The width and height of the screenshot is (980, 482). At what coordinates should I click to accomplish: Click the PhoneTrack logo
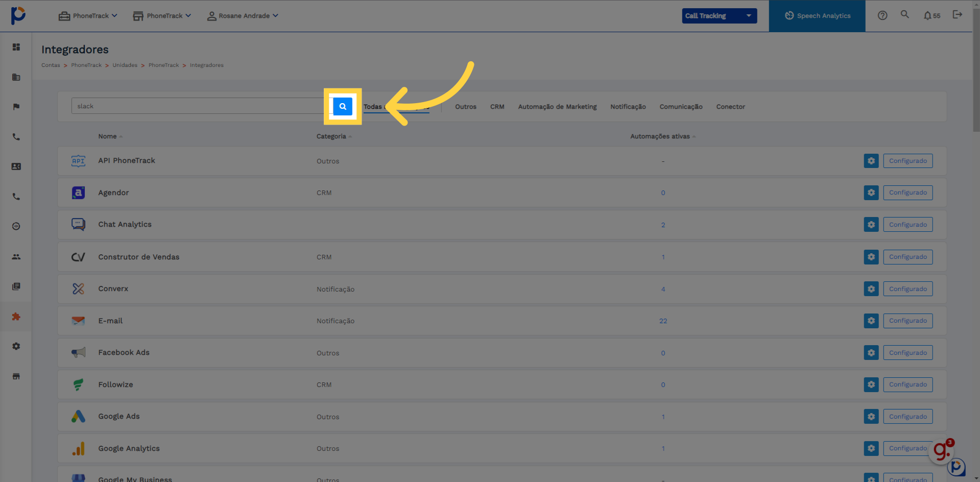18,15
